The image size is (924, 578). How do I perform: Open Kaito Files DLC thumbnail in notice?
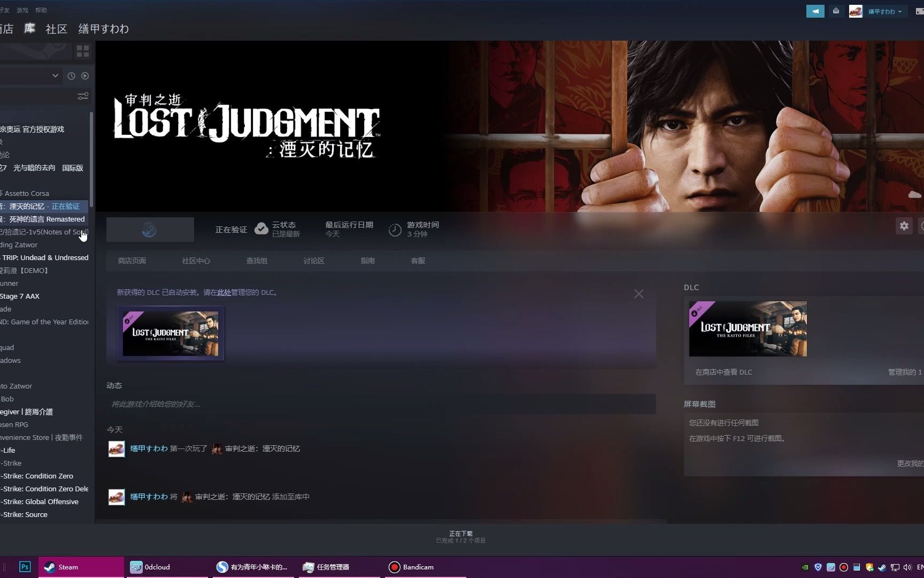tap(171, 333)
